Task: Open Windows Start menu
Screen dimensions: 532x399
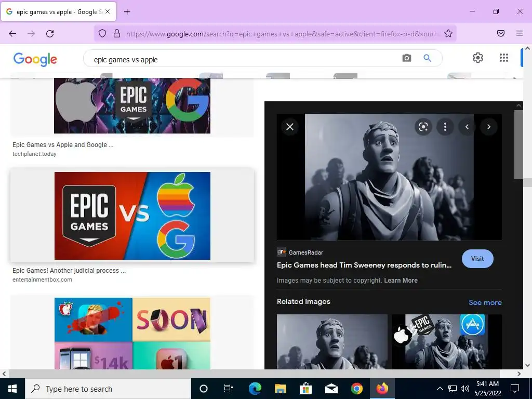Action: pyautogui.click(x=12, y=389)
